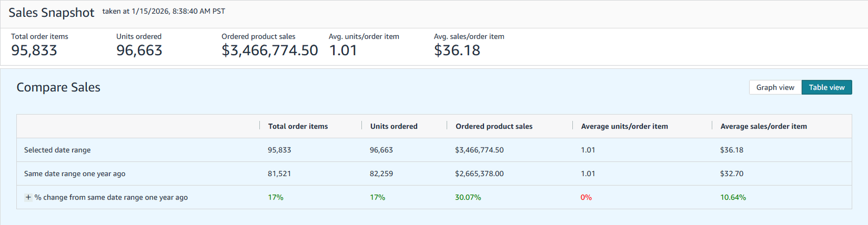Click the 95,833 total order items snapshot value
Viewport: 868px width, 225px height.
coord(34,50)
